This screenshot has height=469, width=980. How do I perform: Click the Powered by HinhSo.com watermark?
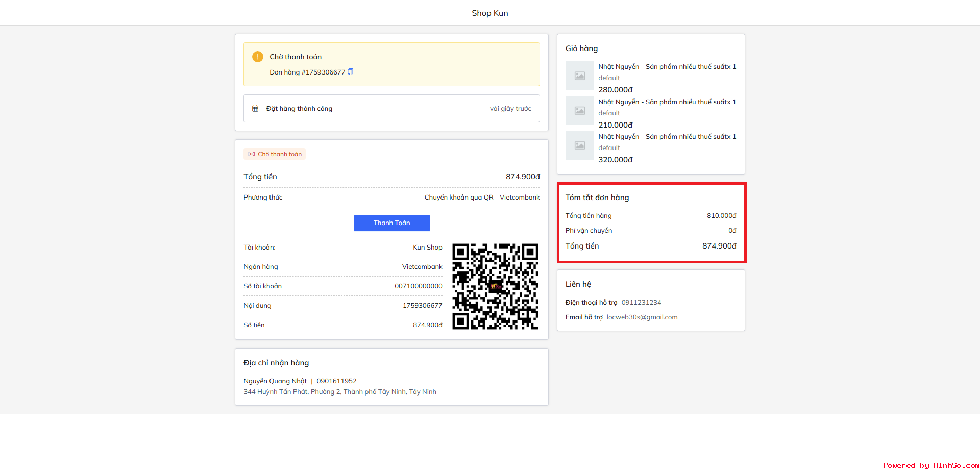point(930,465)
